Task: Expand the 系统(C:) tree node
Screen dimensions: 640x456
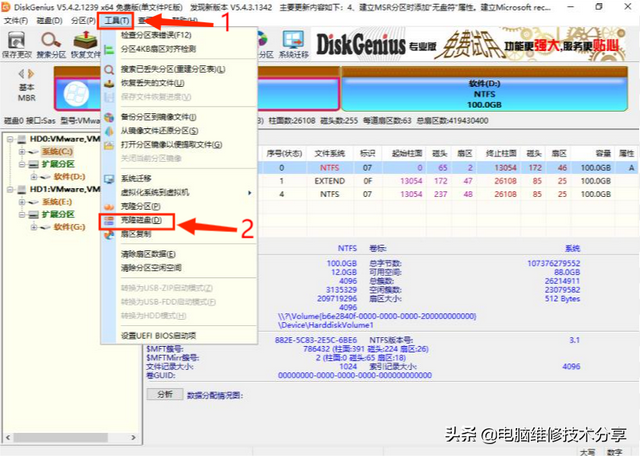Action: pos(22,152)
